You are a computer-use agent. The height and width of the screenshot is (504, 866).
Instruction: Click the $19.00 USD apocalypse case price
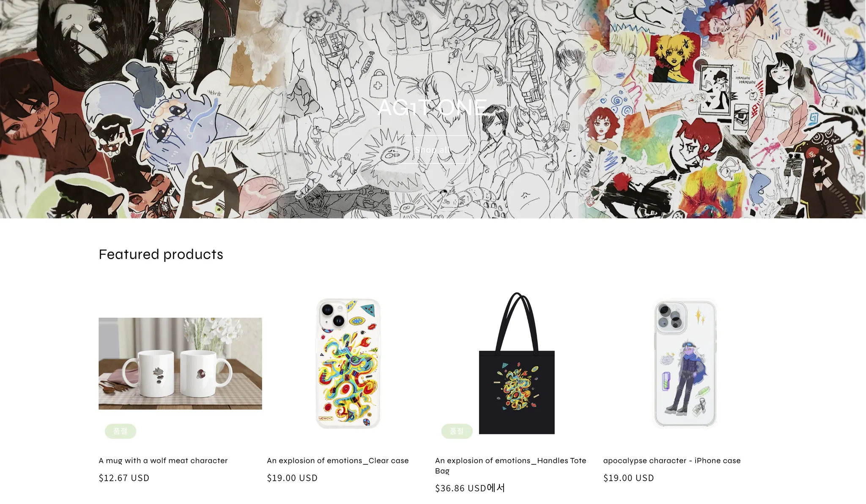click(x=629, y=478)
